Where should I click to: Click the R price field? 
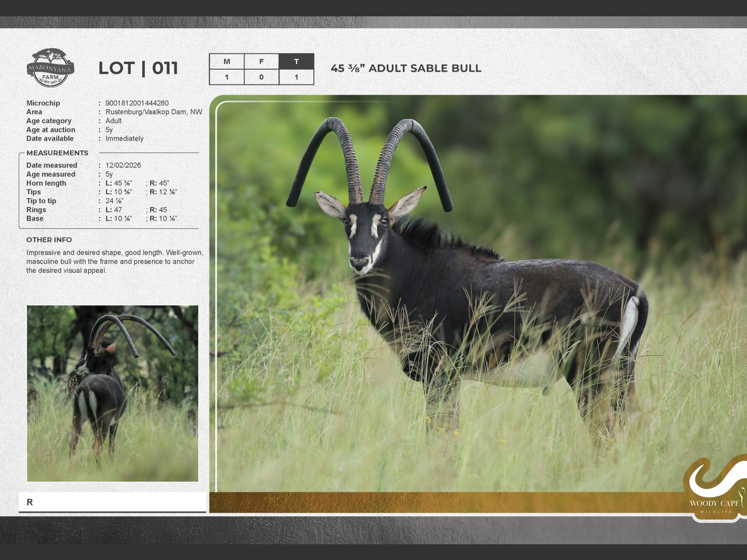[x=112, y=502]
